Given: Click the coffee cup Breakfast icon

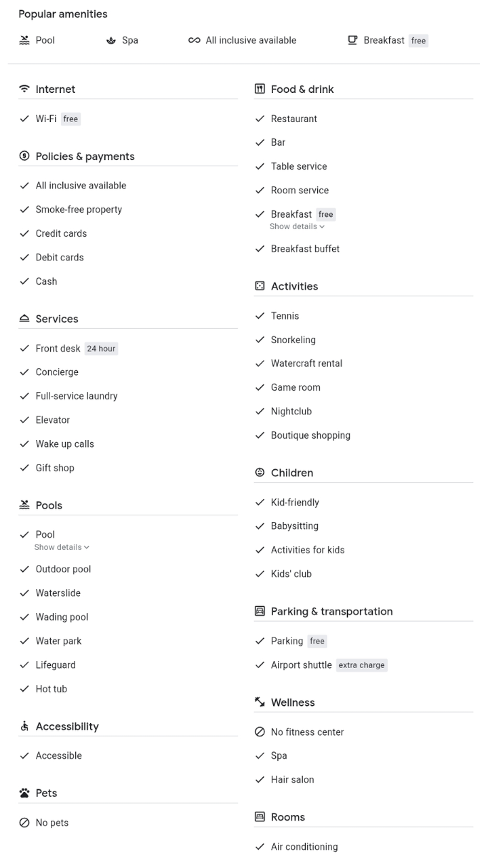Looking at the screenshot, I should coord(352,40).
